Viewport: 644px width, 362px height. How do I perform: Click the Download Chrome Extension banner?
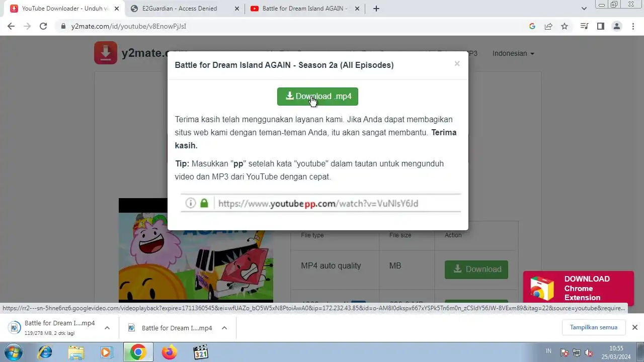[x=579, y=288]
